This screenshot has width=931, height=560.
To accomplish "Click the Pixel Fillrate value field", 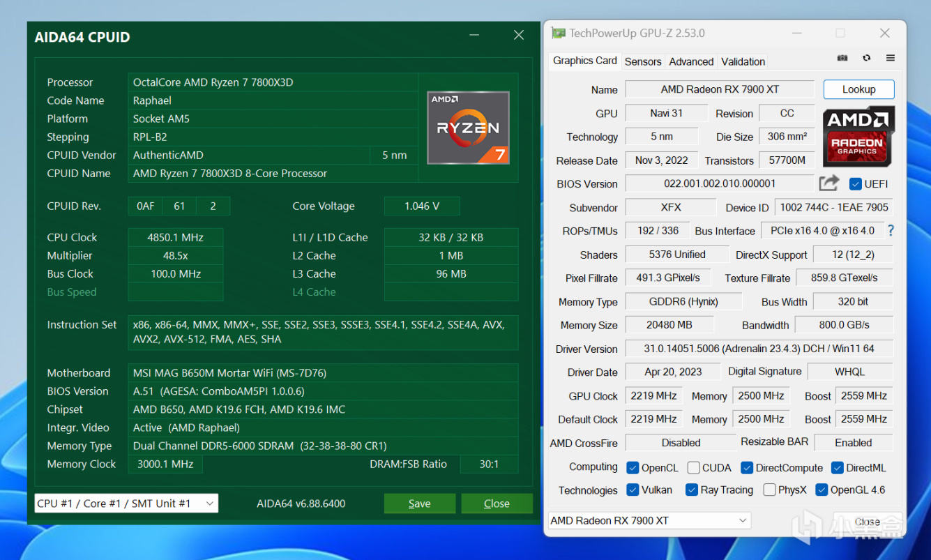I will click(x=667, y=278).
